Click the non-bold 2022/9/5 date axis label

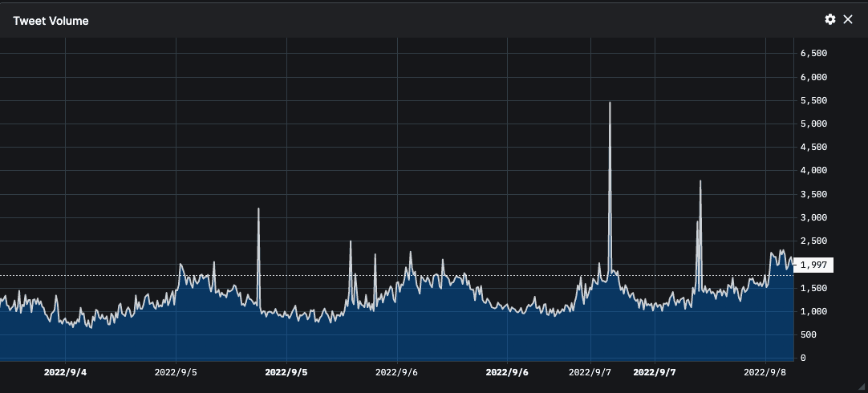coord(176,372)
